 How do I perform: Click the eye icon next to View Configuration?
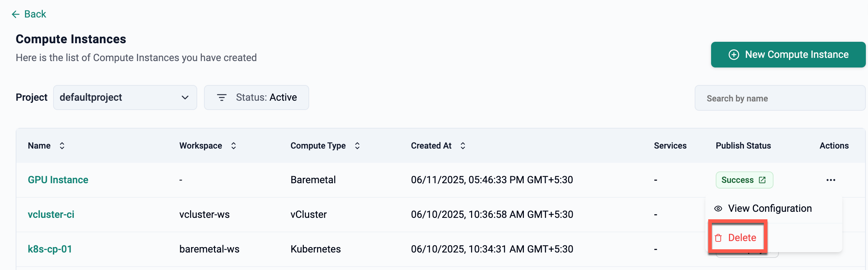coord(718,209)
